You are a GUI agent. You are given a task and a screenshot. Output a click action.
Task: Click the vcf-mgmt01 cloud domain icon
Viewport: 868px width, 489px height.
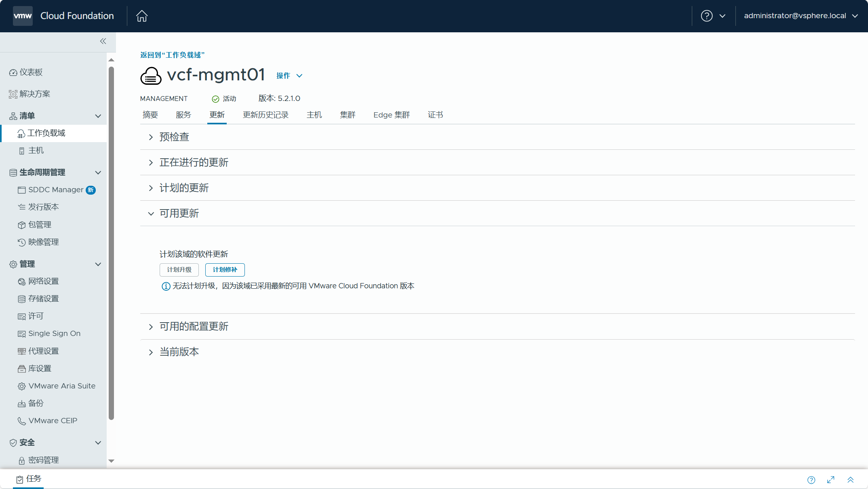coord(151,76)
